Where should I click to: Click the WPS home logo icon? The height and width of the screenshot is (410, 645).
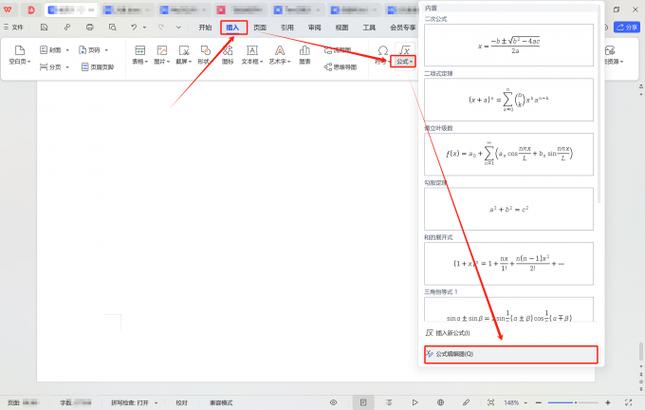[8, 9]
